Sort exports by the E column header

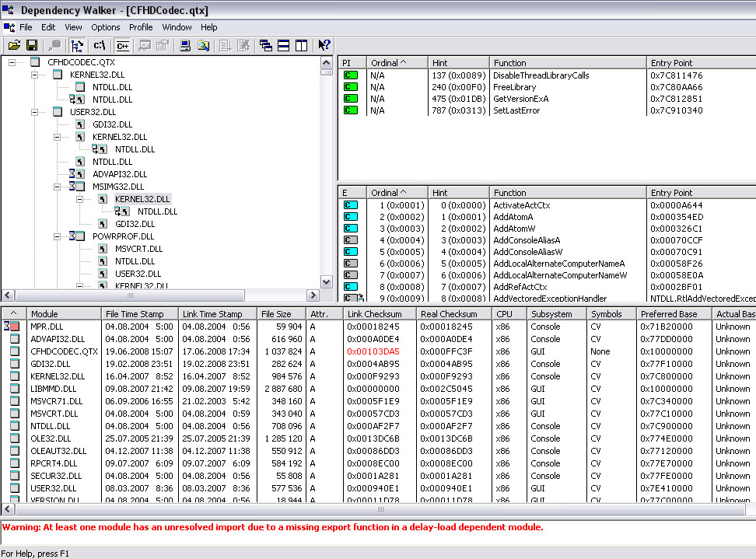coord(352,193)
